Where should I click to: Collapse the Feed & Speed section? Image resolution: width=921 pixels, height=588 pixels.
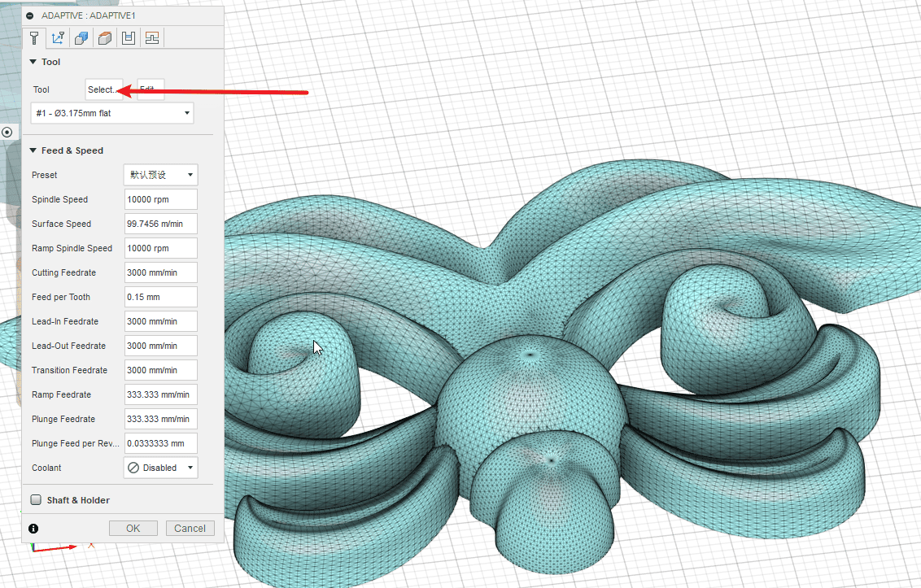(33, 150)
